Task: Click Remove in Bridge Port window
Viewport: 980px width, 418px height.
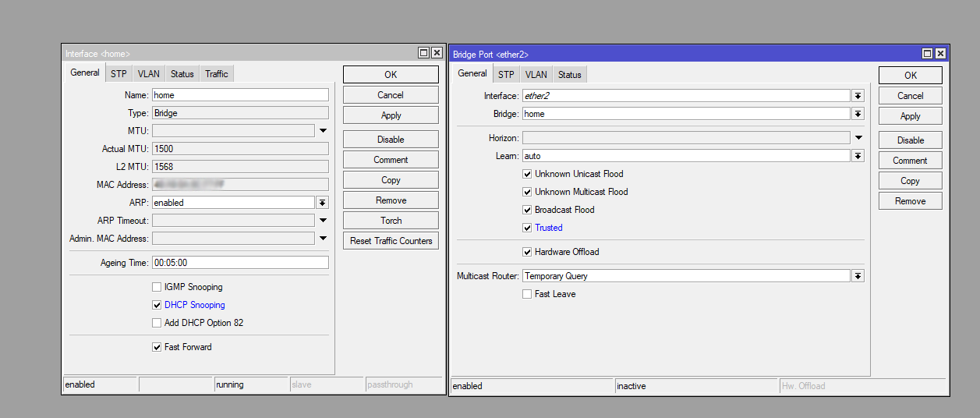Action: coord(911,201)
